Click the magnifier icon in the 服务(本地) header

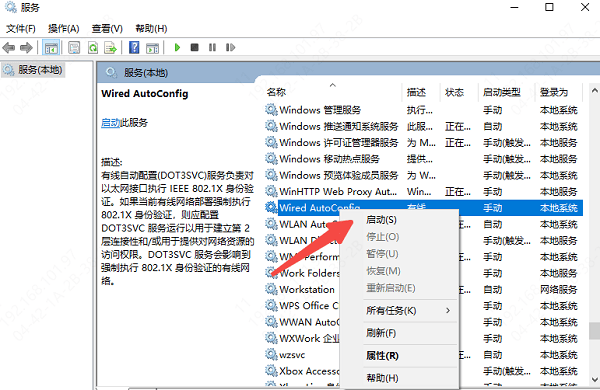tap(111, 72)
